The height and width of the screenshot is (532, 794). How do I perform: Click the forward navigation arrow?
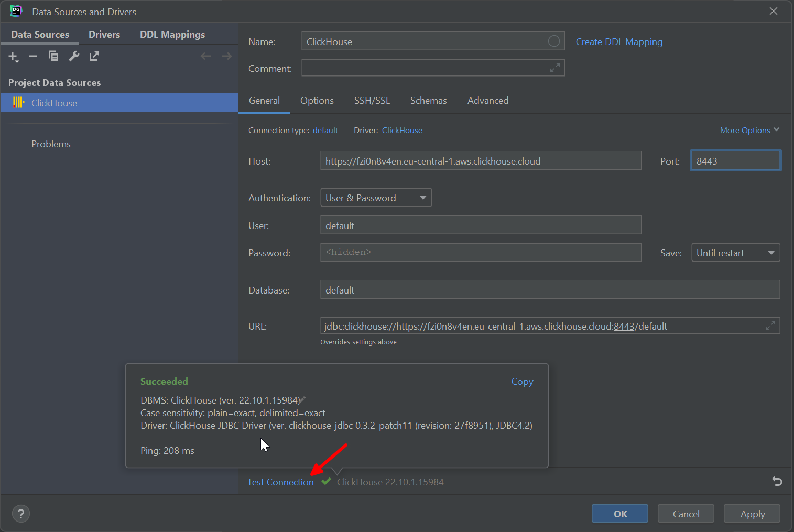(x=226, y=56)
